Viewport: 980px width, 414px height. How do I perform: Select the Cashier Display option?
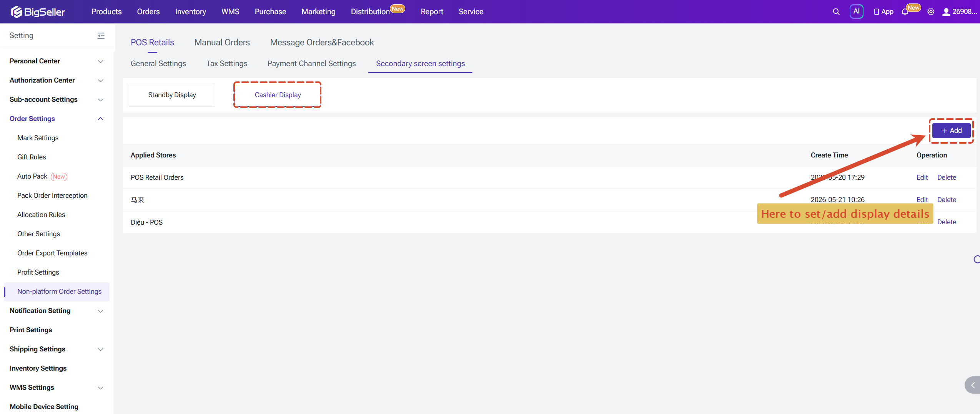click(278, 95)
